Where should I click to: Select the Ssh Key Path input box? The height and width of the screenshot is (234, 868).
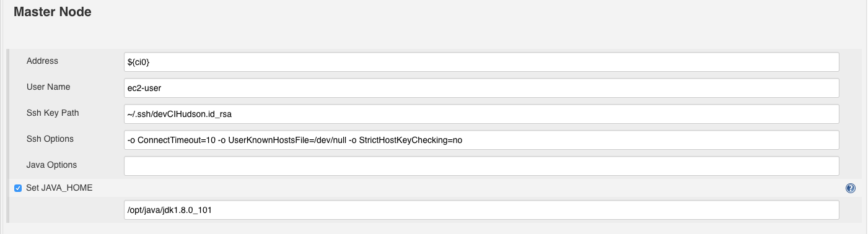coord(481,114)
